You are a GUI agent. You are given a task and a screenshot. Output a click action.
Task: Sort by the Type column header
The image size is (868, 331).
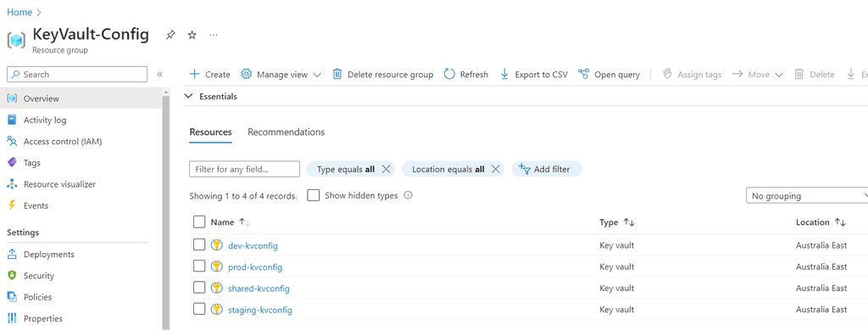click(x=617, y=222)
